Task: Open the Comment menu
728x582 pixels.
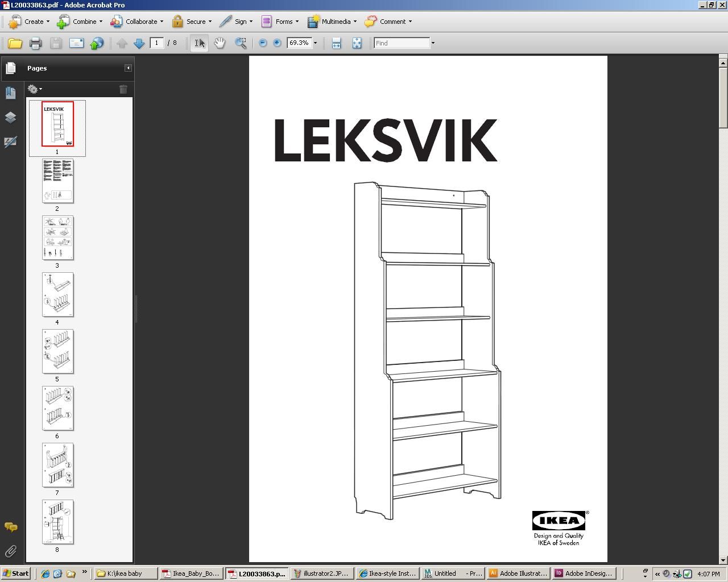Action: [389, 22]
